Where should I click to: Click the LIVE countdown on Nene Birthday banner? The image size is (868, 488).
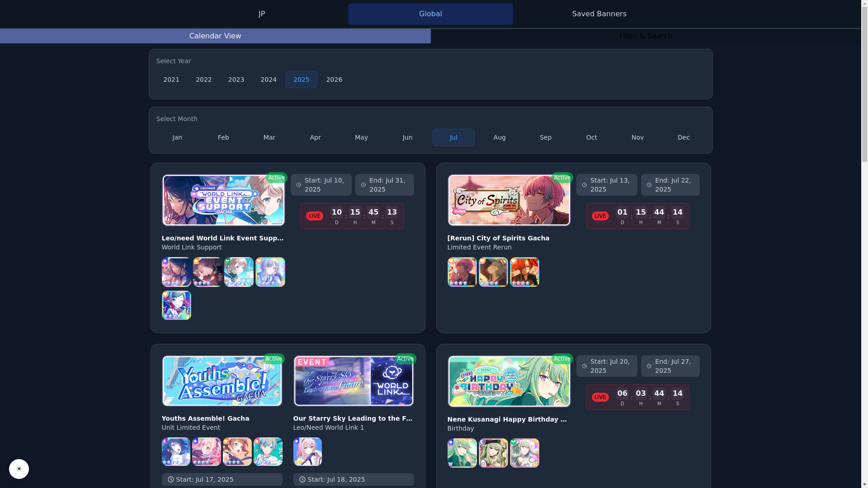638,397
